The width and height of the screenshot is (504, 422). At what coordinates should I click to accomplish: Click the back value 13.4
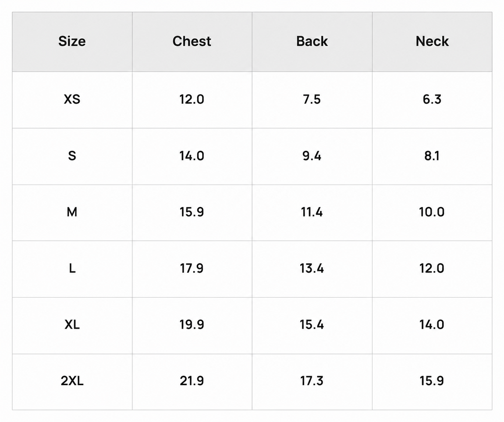pyautogui.click(x=312, y=268)
